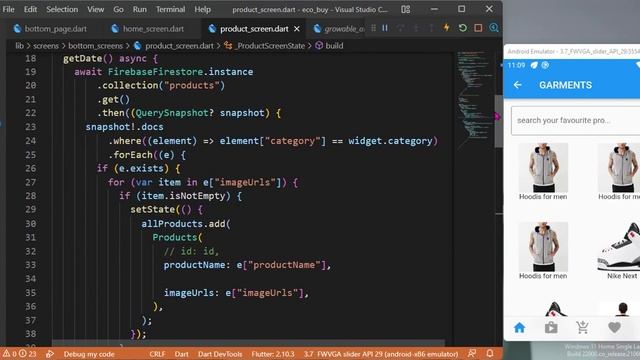
Task: Pause the debug session
Action: click(385, 28)
